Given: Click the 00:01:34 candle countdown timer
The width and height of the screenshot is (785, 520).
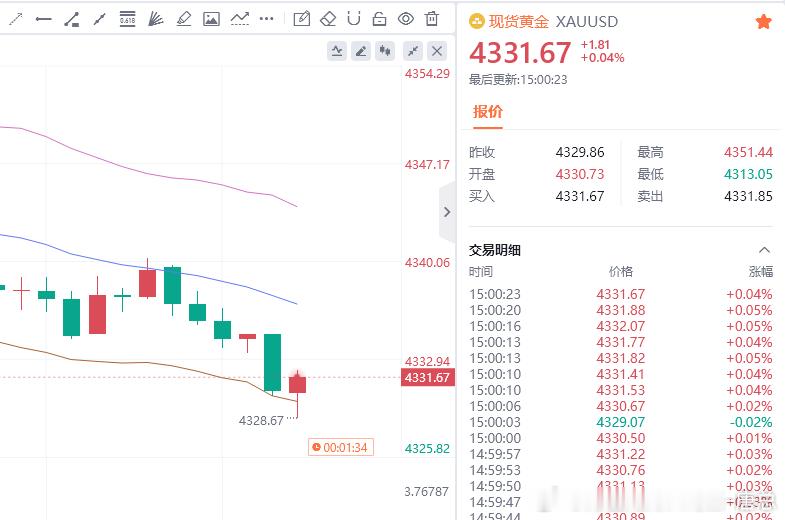Looking at the screenshot, I should click(x=340, y=447).
